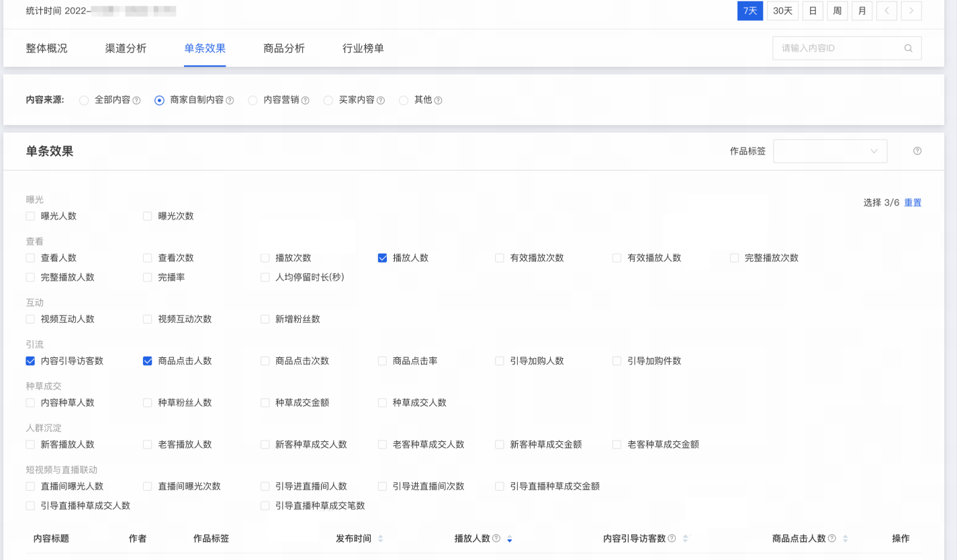Go to next period with right arrow
957x560 pixels.
(x=911, y=11)
